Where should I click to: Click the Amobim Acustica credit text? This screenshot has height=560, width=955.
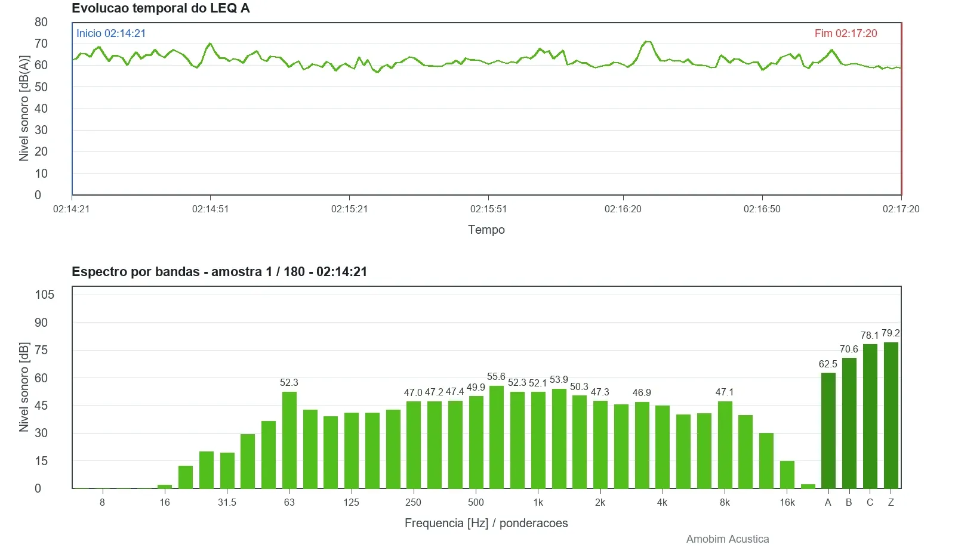728,539
